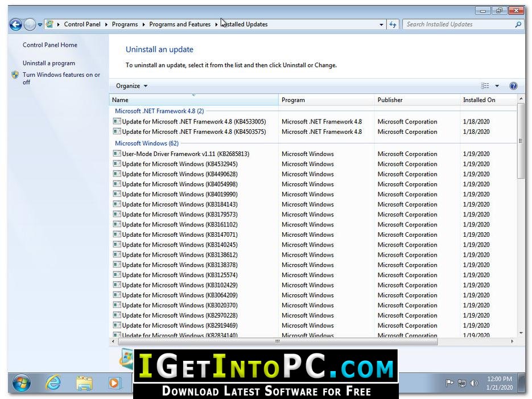Select Update for Microsoft Windows (KB3138612)

(180, 255)
